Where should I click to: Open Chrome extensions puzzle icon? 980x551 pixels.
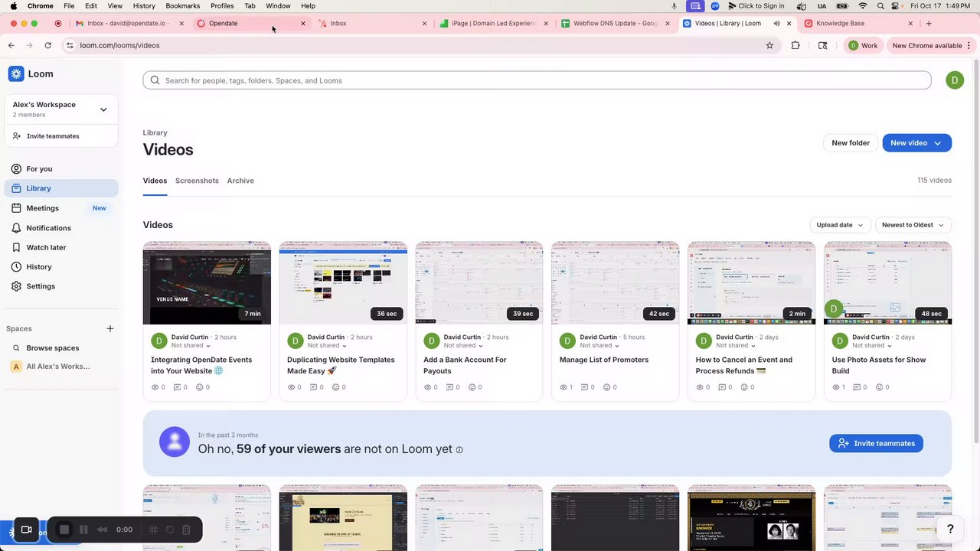click(795, 45)
